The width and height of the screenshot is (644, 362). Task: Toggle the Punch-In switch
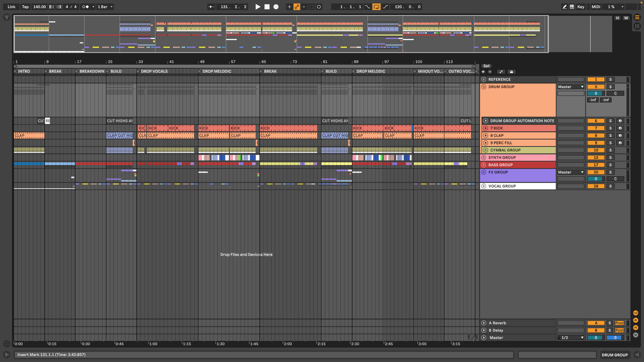click(x=367, y=7)
